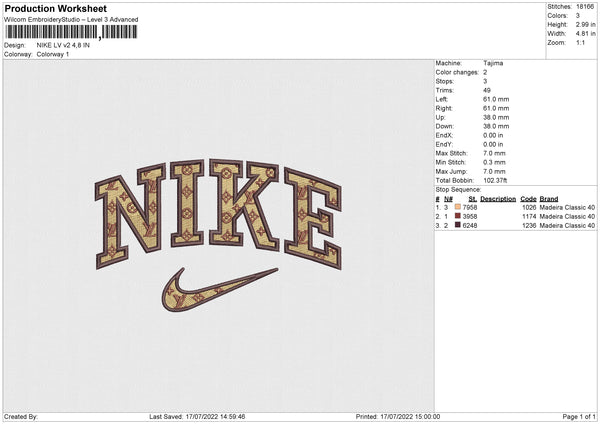600x424 pixels.
Task: Select the design name 'NIKE LV v2 4,8 IN'
Action: 63,45
